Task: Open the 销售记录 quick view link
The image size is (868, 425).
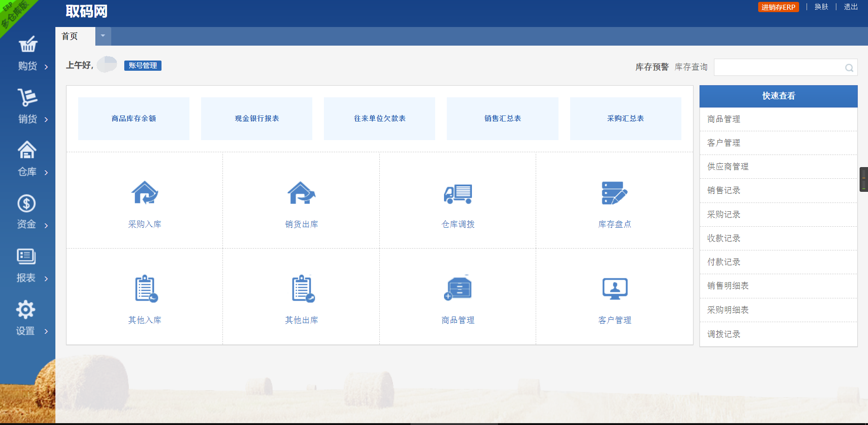Action: pyautogui.click(x=723, y=190)
